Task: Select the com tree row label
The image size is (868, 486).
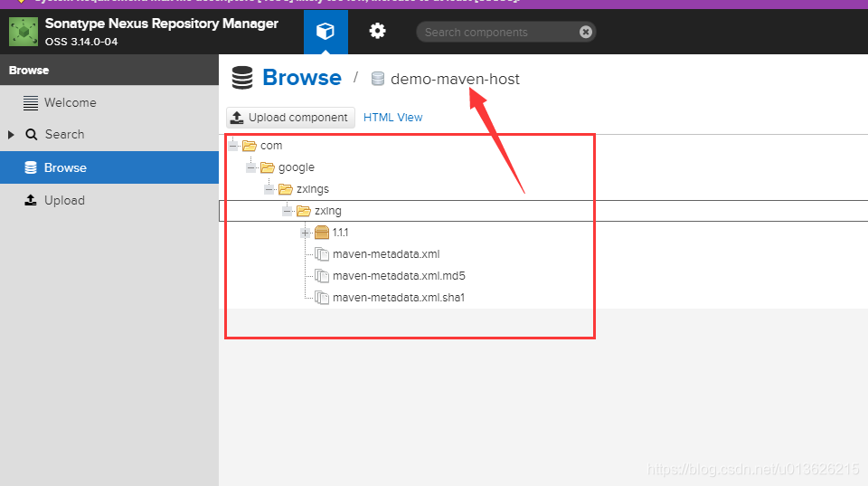Action: pyautogui.click(x=271, y=146)
